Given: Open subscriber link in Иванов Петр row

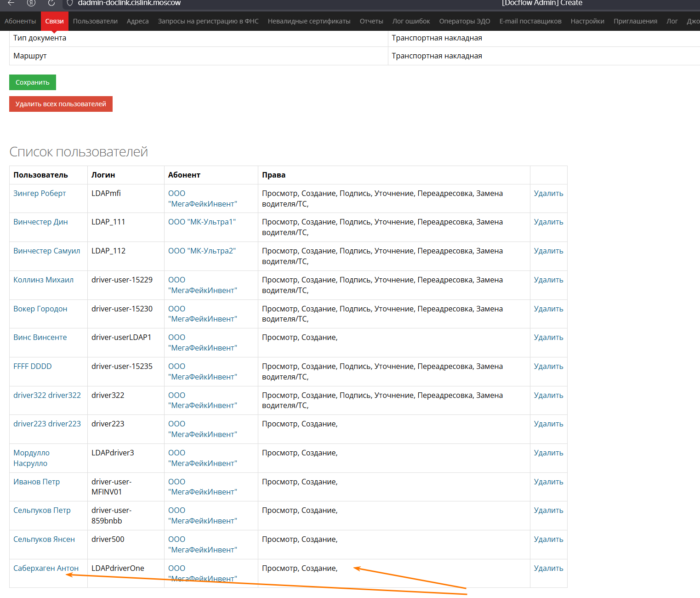Looking at the screenshot, I should 203,487.
